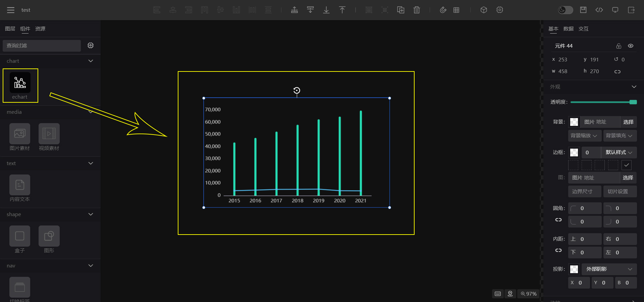The image size is (644, 302).
Task: Click the duplicate component icon
Action: pyautogui.click(x=400, y=10)
